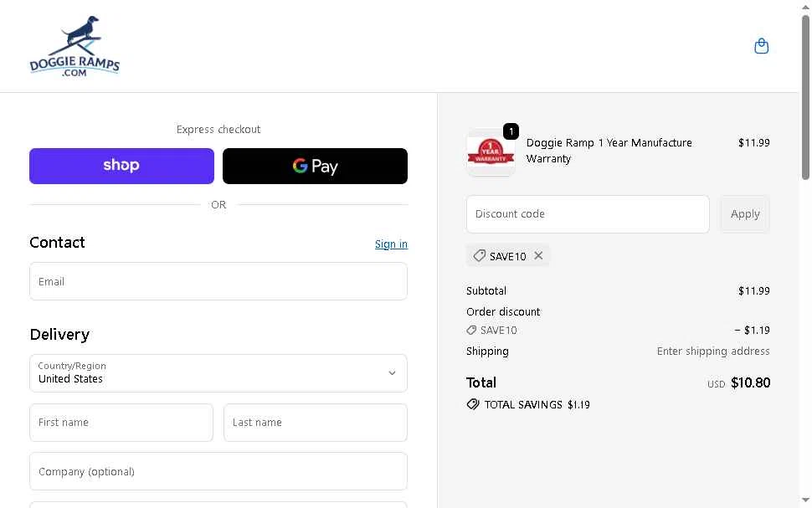The width and height of the screenshot is (812, 508).
Task: Open the shopping bag cart icon
Action: click(x=761, y=46)
